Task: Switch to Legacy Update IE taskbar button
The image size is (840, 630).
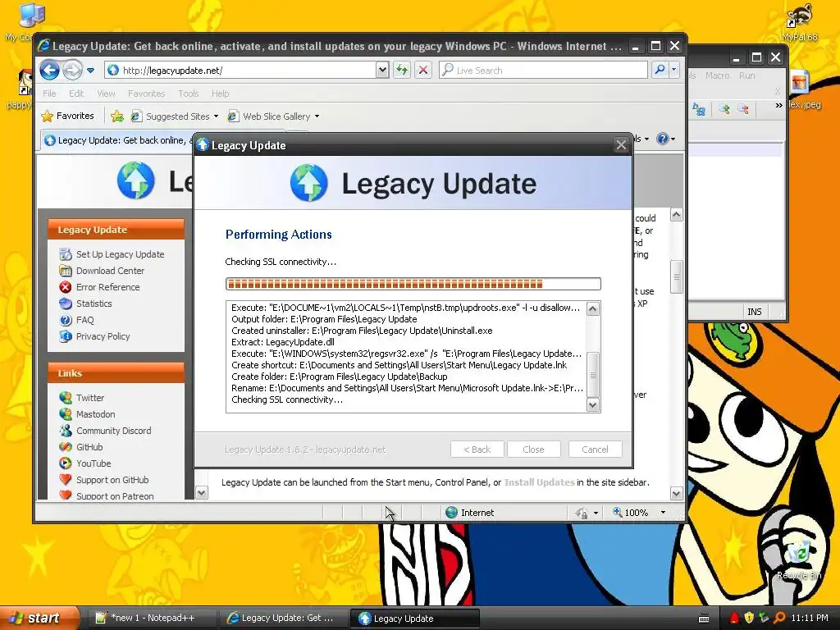Action: pyautogui.click(x=283, y=619)
